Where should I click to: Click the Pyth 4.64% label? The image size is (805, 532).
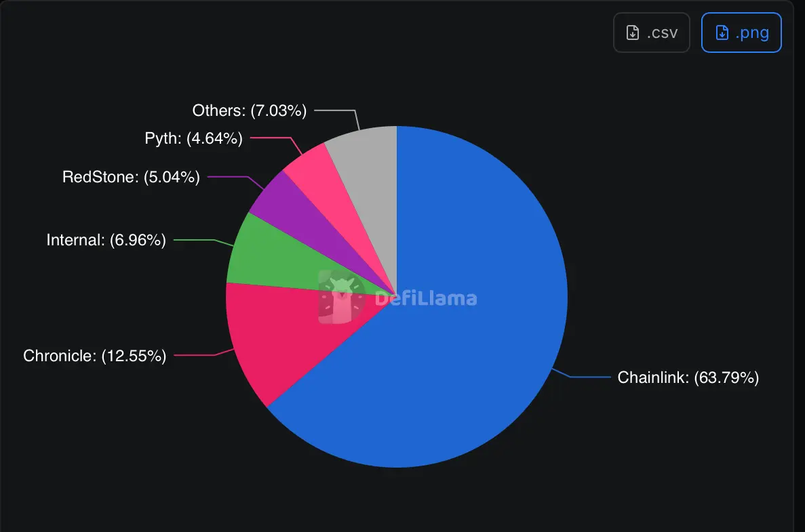pyautogui.click(x=193, y=138)
